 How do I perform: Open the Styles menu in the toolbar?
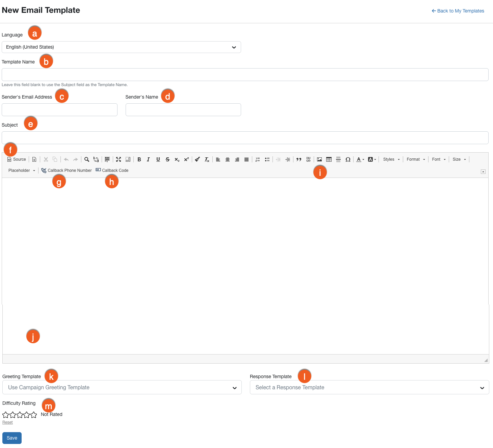click(391, 159)
